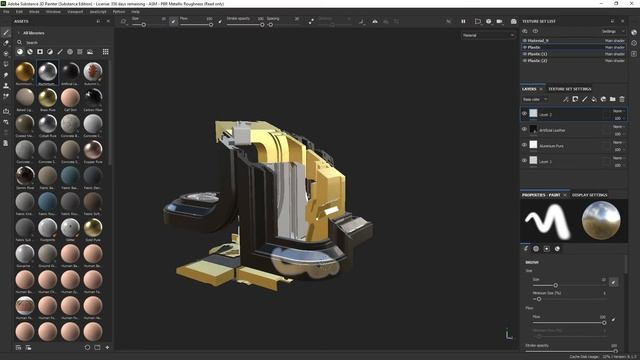Click the brush stroke preview in Properties
Viewport: 640px width, 360px height.
pos(548,221)
